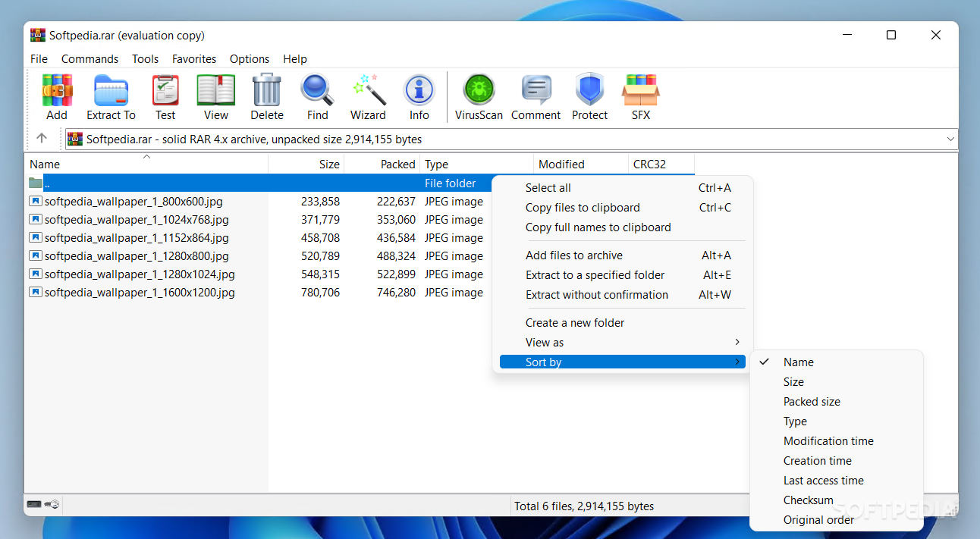Sort by Creation time

pyautogui.click(x=837, y=460)
